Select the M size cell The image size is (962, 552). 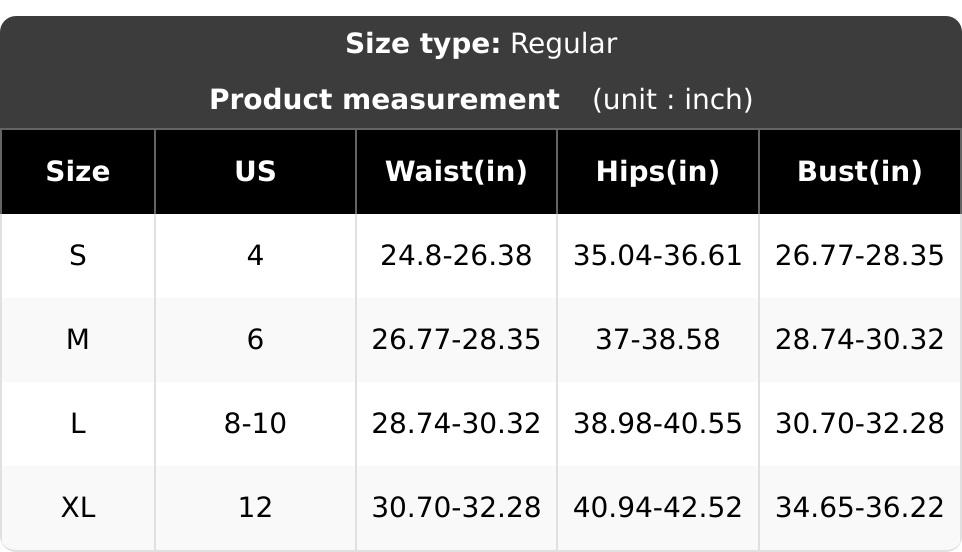pyautogui.click(x=78, y=340)
